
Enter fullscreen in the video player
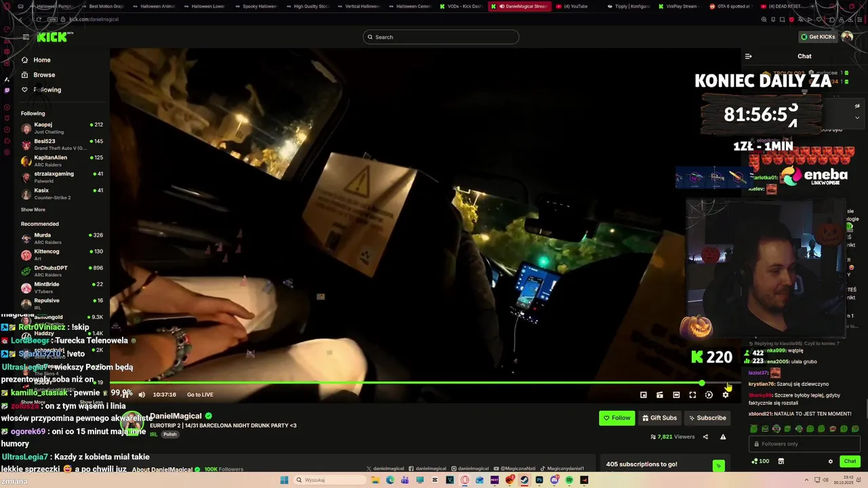692,394
